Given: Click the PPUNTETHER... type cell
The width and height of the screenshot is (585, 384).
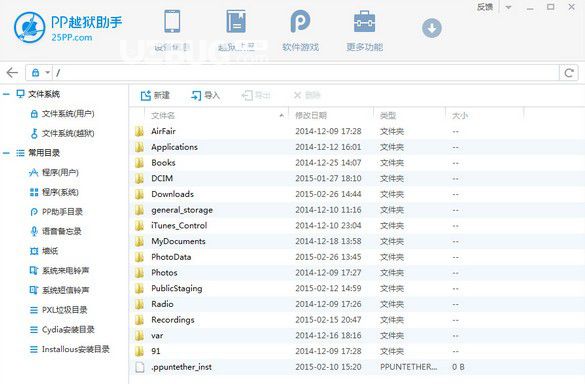Looking at the screenshot, I should click(x=409, y=367).
